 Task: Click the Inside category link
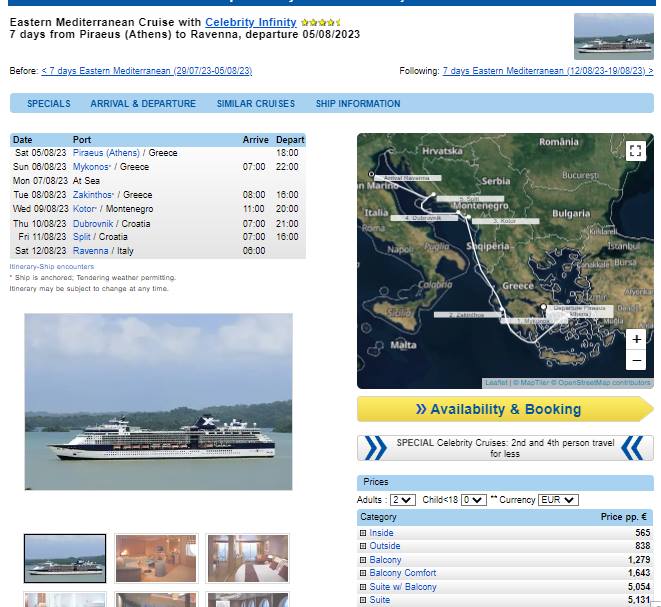click(x=381, y=533)
